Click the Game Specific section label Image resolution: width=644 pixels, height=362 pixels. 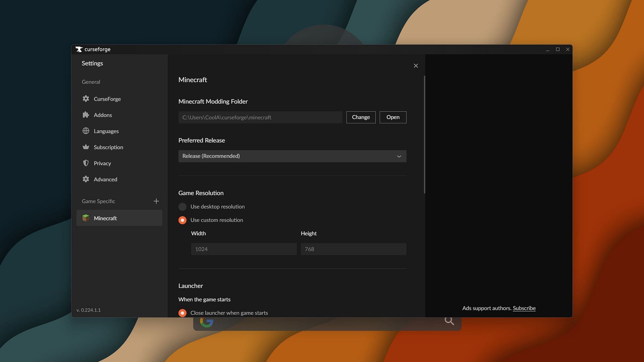pyautogui.click(x=98, y=201)
